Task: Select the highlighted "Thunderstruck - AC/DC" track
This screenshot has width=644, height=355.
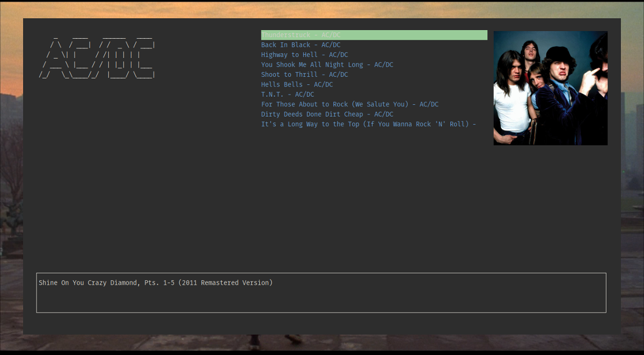Action: click(301, 34)
